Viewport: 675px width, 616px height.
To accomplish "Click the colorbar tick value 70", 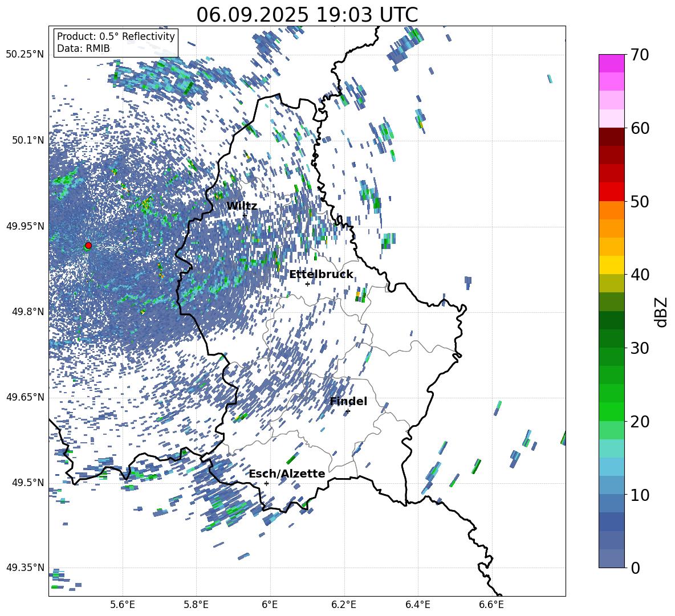I will pyautogui.click(x=640, y=55).
